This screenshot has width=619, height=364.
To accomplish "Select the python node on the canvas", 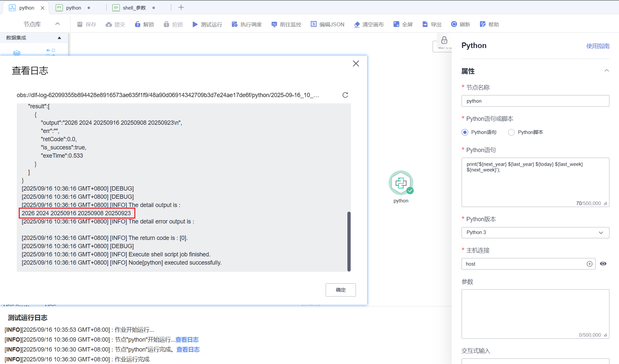I will point(401,183).
